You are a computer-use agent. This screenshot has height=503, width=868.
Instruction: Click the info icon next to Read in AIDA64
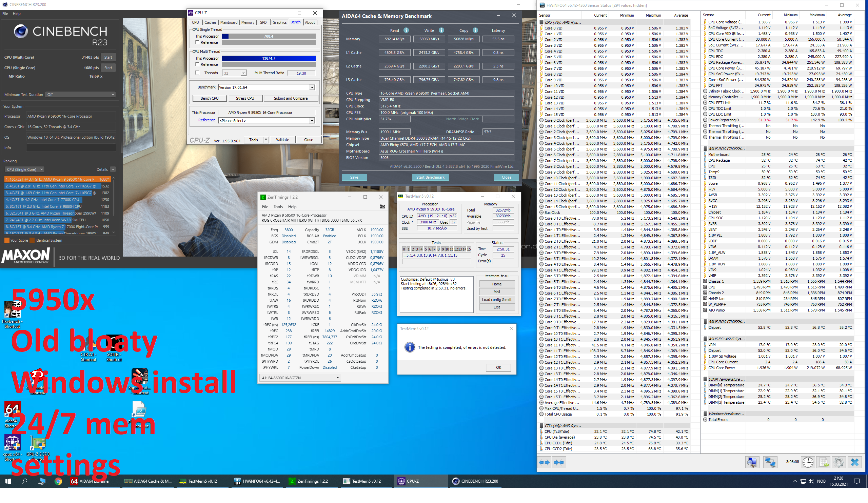pos(406,30)
